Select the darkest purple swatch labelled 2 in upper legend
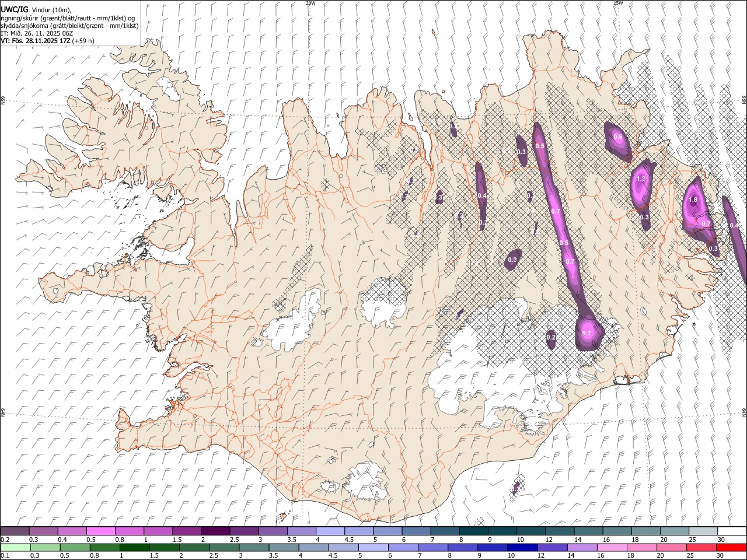 tap(215, 531)
